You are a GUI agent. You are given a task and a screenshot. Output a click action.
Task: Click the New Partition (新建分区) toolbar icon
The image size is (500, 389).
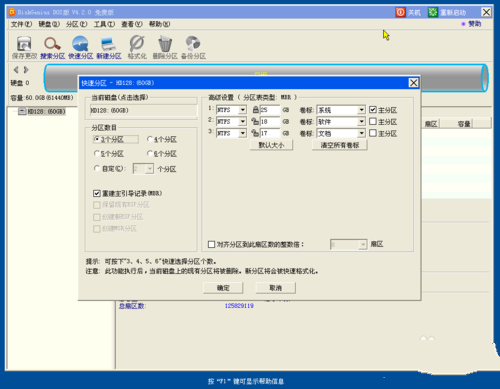[x=109, y=44]
